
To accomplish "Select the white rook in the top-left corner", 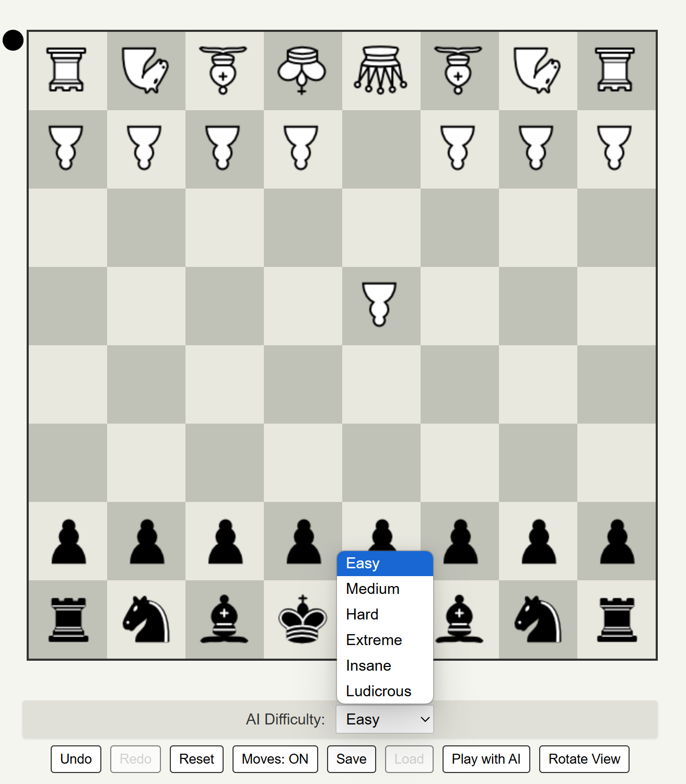I will coord(66,70).
